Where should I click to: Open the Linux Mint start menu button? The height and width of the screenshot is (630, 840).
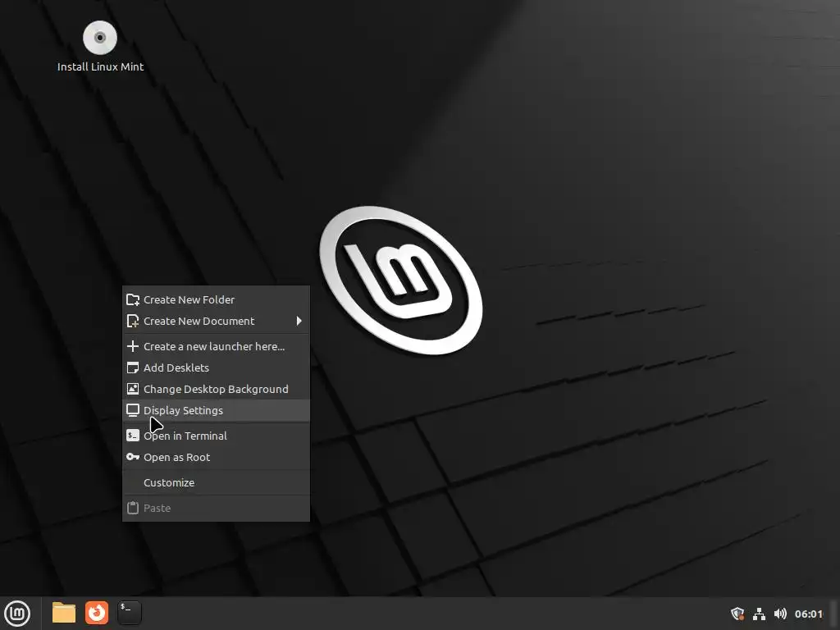click(x=17, y=614)
